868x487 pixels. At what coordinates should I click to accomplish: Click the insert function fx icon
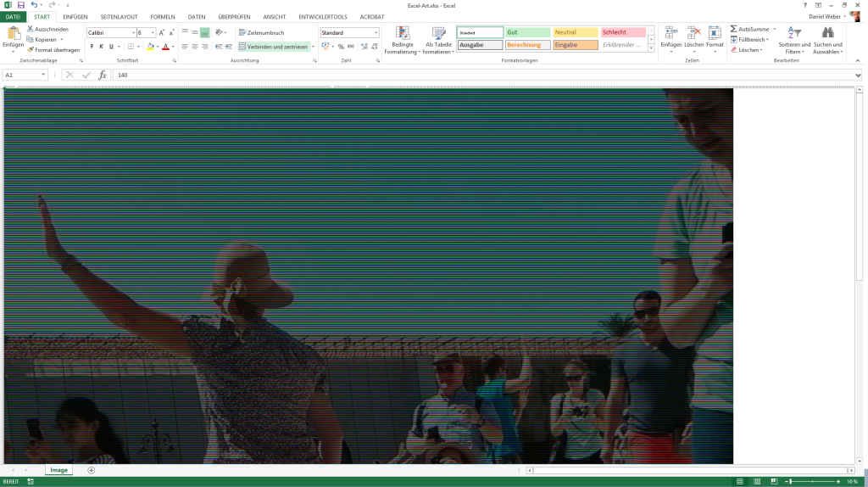tap(103, 75)
